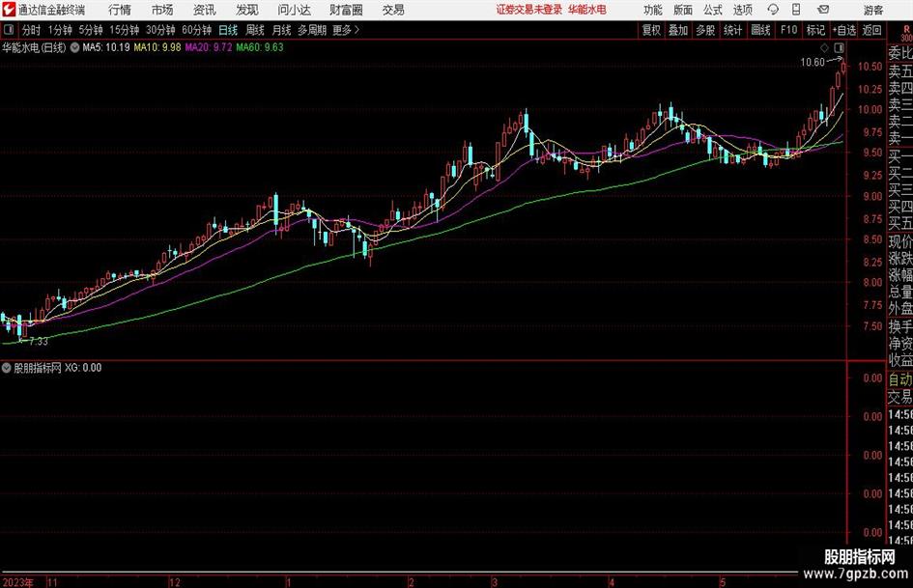The image size is (913, 588).
Task: Expand the 华能水电(日线) indicator dropdown arrow
Action: coord(74,47)
